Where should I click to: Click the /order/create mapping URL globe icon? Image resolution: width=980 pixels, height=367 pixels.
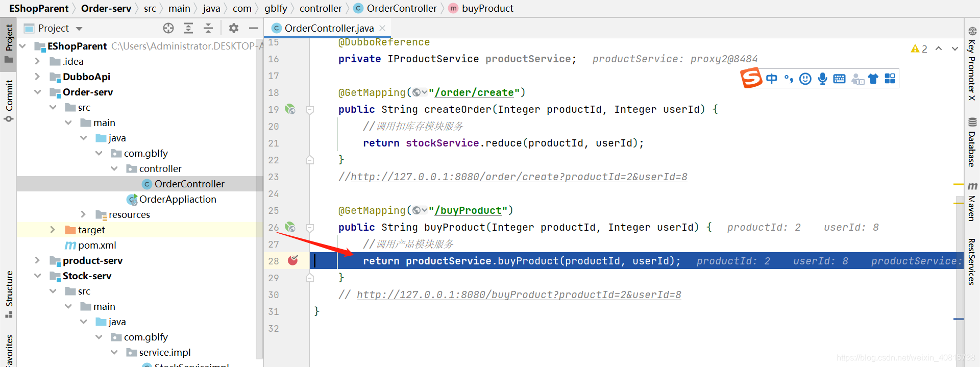417,92
